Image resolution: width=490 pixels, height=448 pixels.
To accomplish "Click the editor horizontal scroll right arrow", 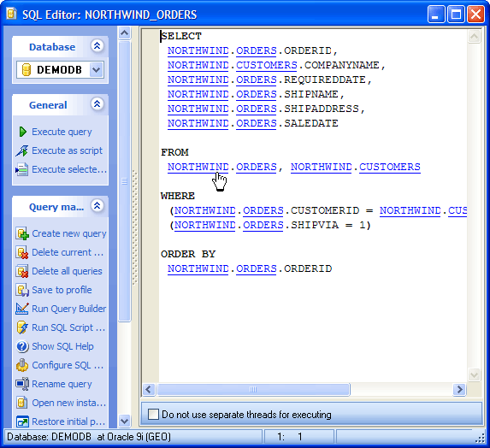I will point(460,390).
